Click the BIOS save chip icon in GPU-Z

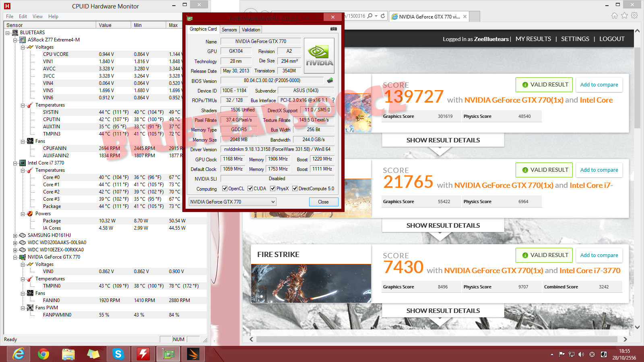pos(330,80)
